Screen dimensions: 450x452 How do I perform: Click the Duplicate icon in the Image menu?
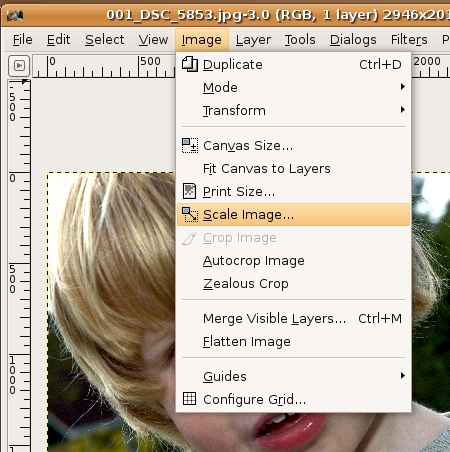click(x=190, y=64)
